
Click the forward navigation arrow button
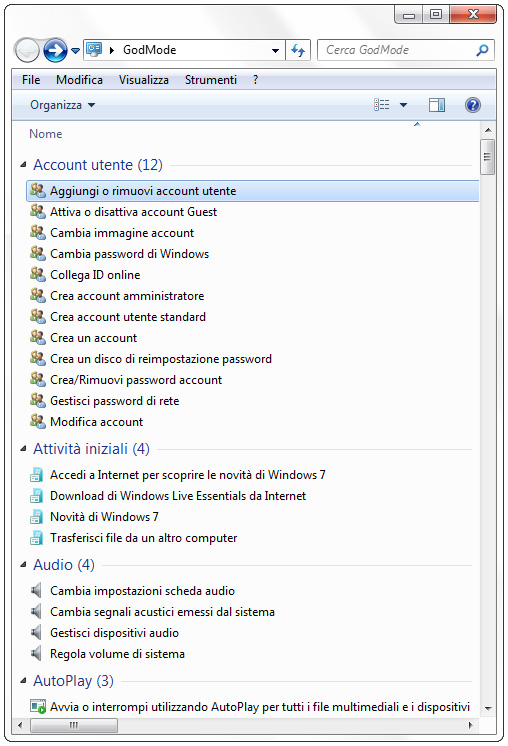55,50
